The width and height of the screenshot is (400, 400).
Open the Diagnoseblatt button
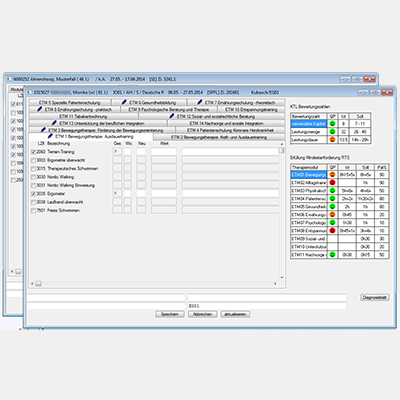point(375,297)
